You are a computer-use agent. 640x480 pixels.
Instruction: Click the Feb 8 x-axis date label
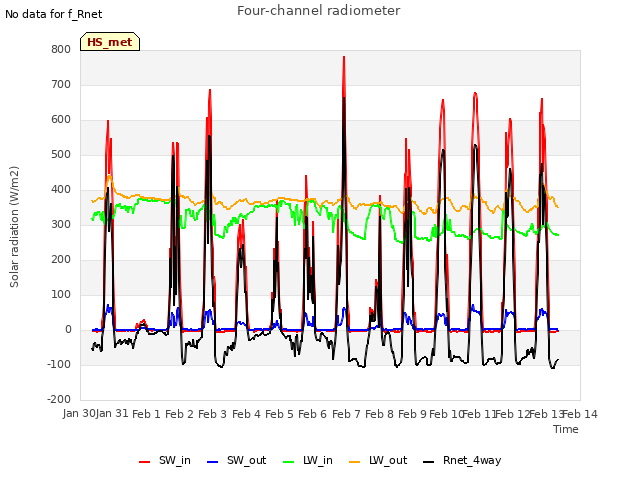point(379,414)
